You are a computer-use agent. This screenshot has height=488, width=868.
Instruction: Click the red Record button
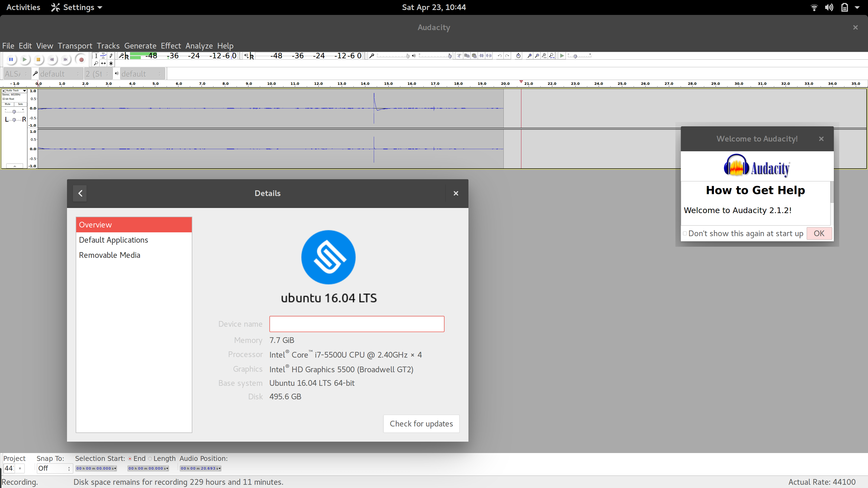point(81,60)
